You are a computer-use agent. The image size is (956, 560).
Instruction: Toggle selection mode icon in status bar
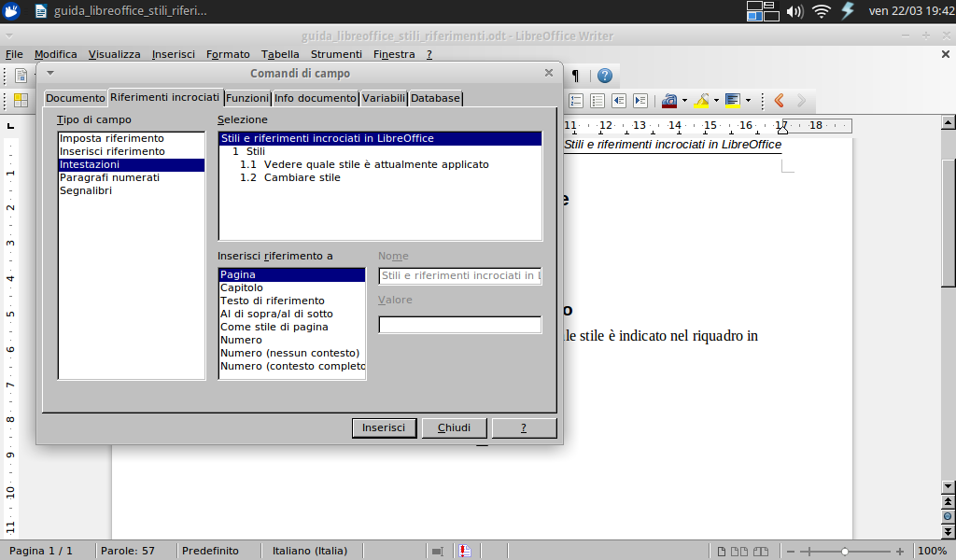pyautogui.click(x=437, y=551)
